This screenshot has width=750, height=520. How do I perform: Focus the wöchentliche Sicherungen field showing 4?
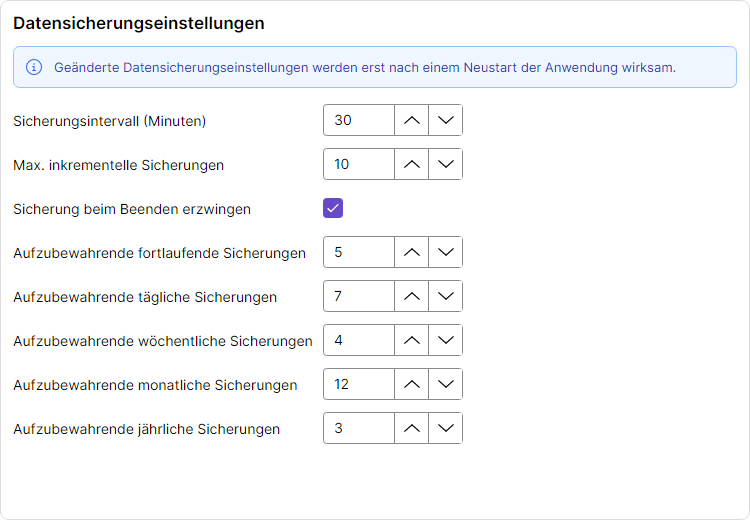click(359, 340)
